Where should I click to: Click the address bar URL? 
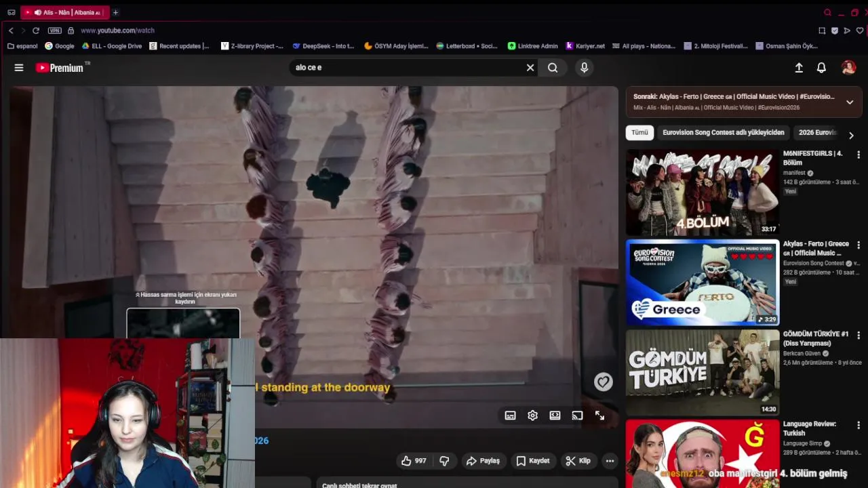click(x=117, y=30)
